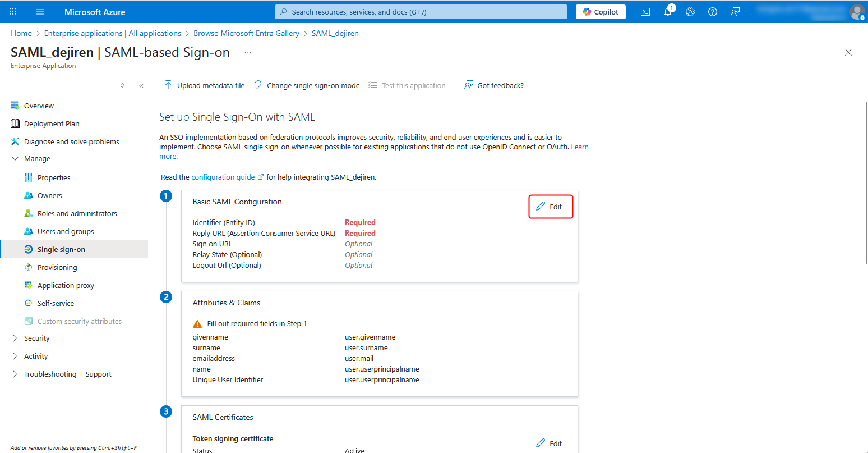This screenshot has height=453, width=868.
Task: Open the Azure apps grid launcher
Action: (13, 12)
